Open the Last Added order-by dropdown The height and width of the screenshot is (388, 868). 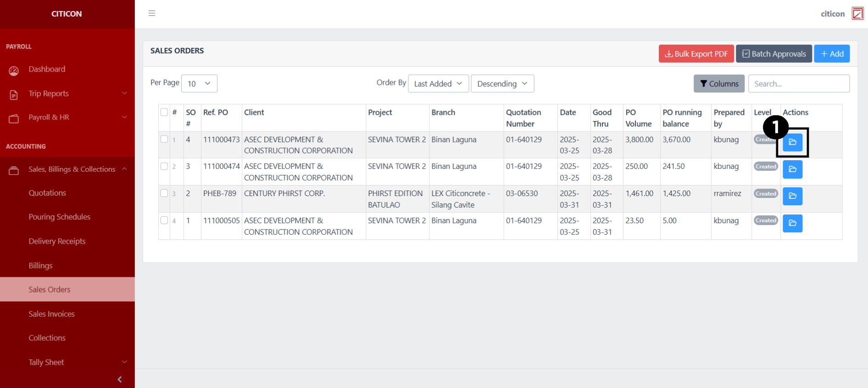(x=438, y=84)
